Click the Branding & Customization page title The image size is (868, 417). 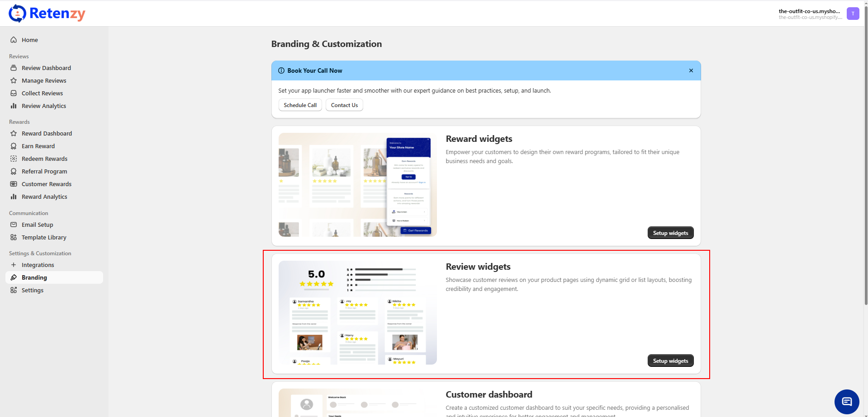(327, 44)
